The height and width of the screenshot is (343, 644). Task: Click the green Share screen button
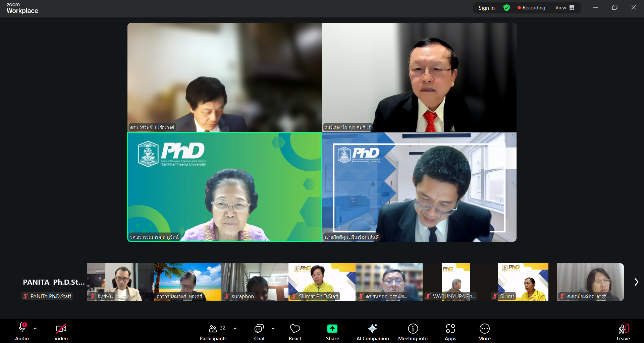coord(332,332)
